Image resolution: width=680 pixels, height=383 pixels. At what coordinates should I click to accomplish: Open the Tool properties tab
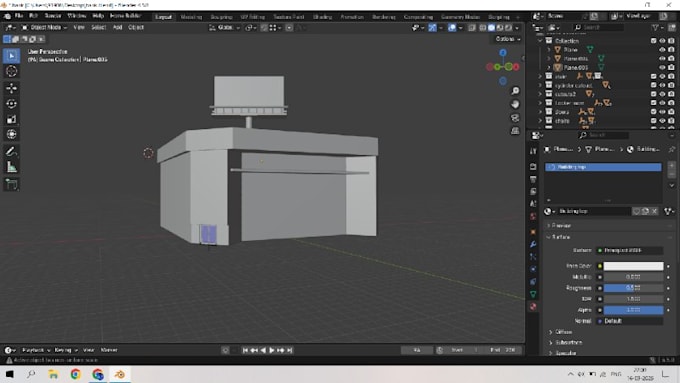click(533, 151)
